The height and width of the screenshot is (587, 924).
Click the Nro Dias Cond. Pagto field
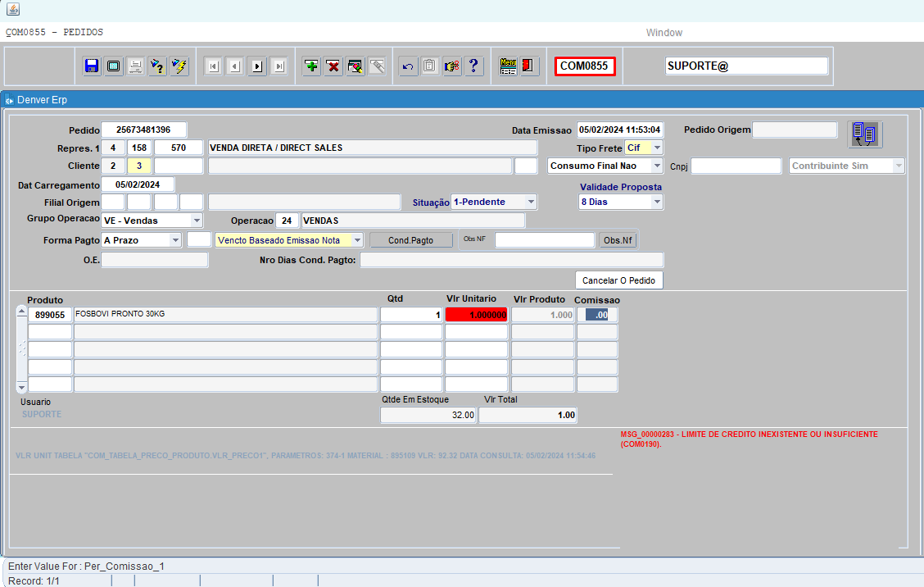(x=511, y=260)
